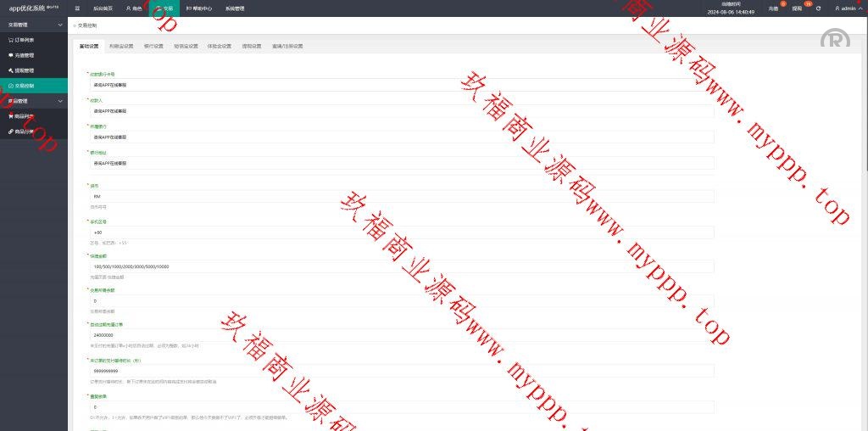Open 系统管理 in the top navigation

pyautogui.click(x=235, y=8)
